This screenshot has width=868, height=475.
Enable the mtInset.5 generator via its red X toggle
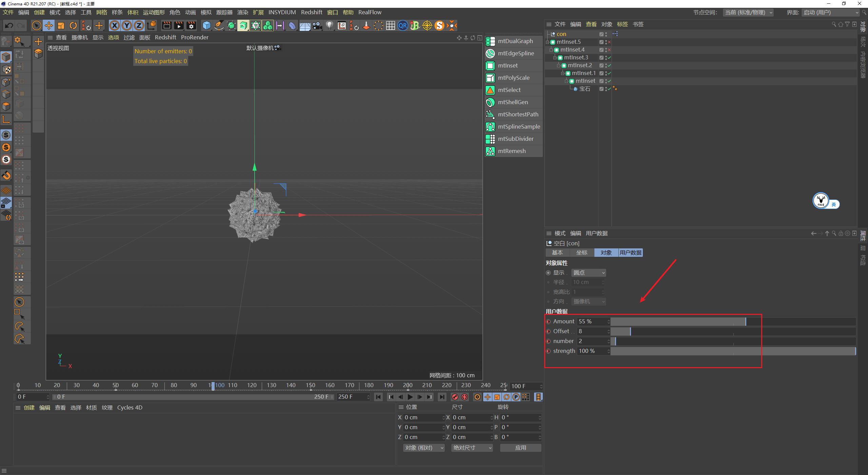click(x=609, y=42)
